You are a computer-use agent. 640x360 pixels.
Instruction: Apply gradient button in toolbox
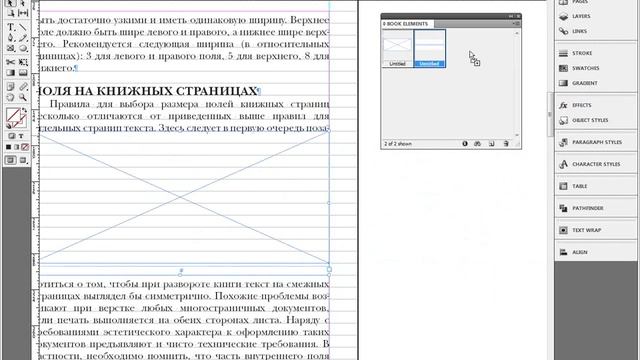click(17, 147)
